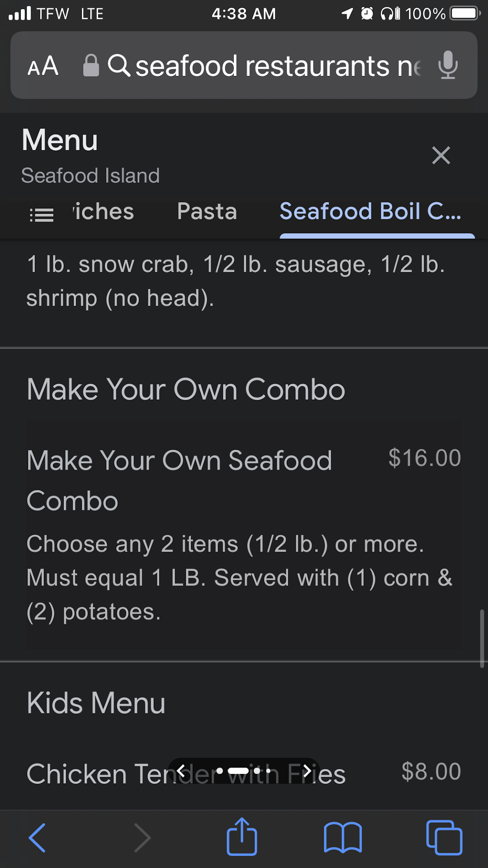Select the Seafood Boil tab
The height and width of the screenshot is (868, 488).
coord(370,212)
